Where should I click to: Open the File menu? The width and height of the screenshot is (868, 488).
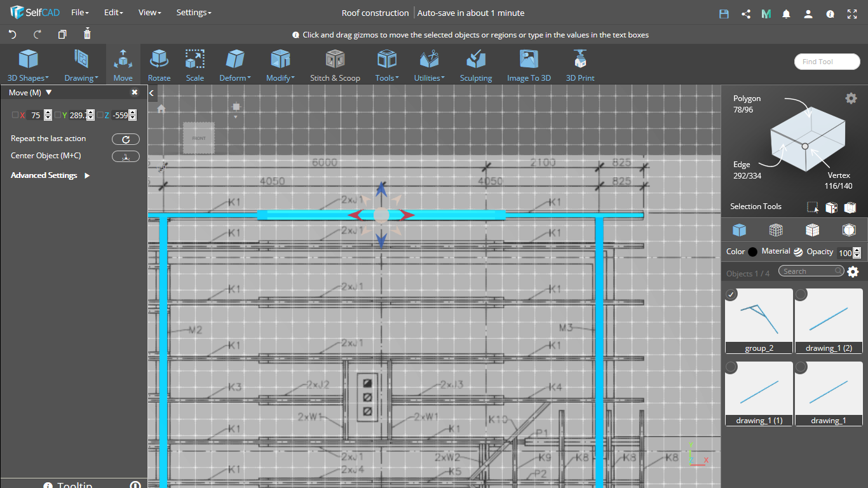click(x=80, y=13)
